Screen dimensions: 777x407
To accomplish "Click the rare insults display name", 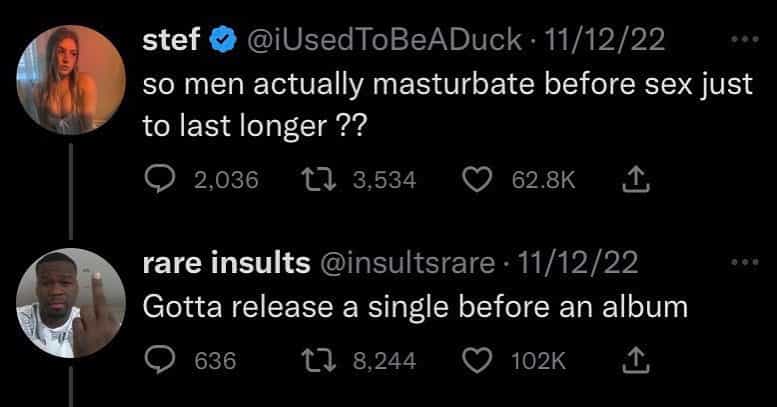I will point(228,263).
